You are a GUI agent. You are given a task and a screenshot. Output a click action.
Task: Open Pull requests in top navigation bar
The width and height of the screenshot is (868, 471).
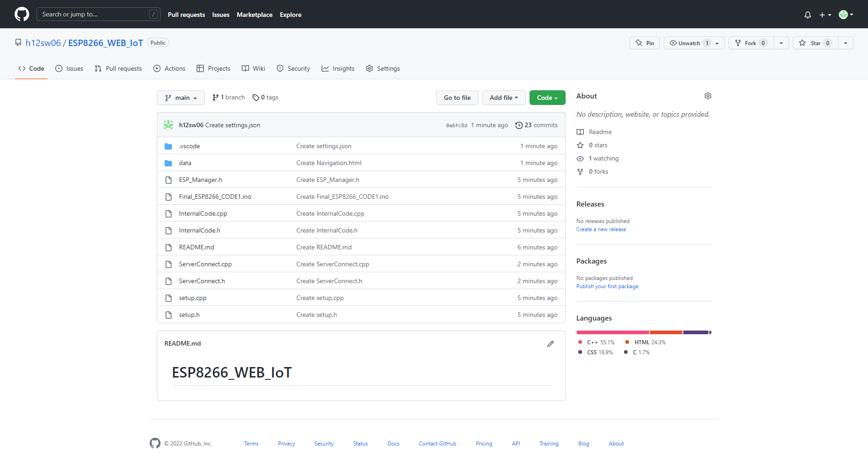pyautogui.click(x=186, y=15)
